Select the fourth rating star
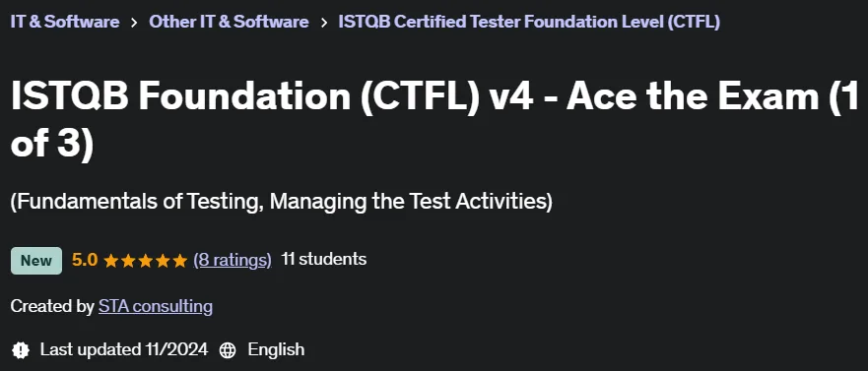 click(x=163, y=261)
